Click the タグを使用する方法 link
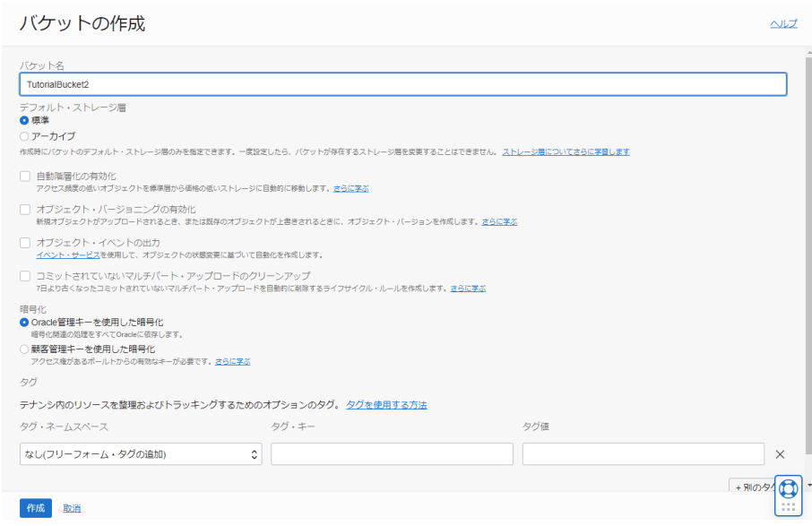Image resolution: width=812 pixels, height=526 pixels. point(387,404)
